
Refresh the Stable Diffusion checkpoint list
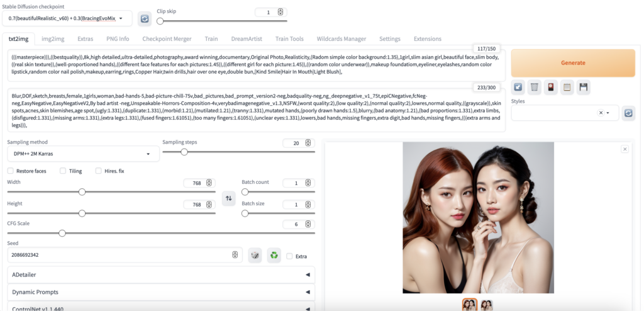[x=145, y=19]
